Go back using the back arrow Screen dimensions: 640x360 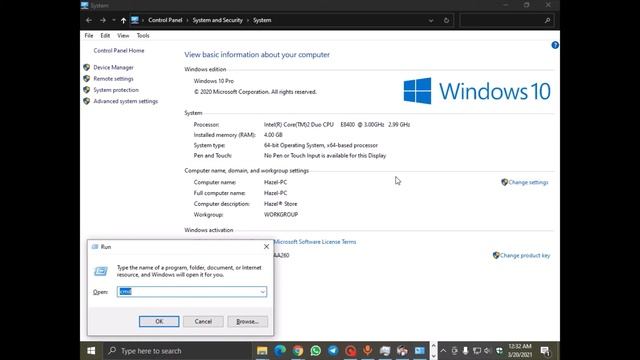click(x=89, y=20)
